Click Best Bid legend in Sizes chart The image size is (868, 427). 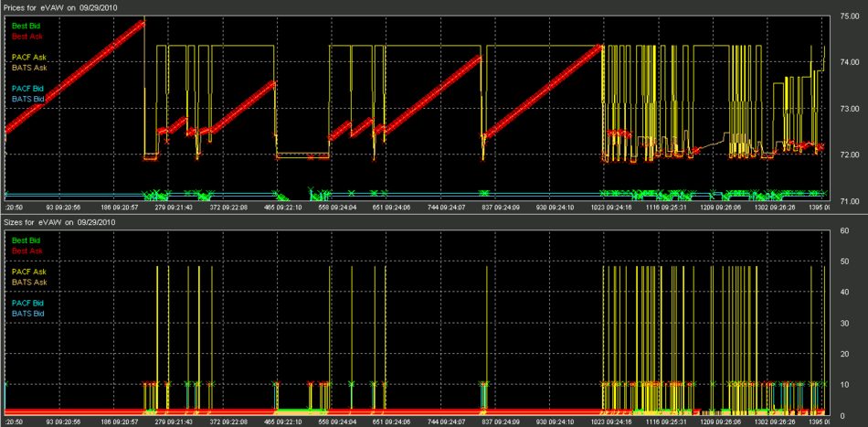click(x=26, y=240)
